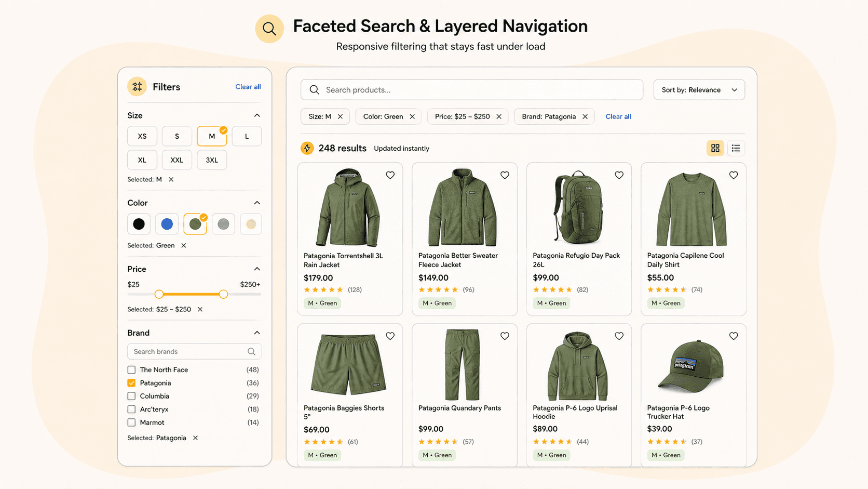Click the $179.00 price text
The height and width of the screenshot is (489, 868).
click(318, 278)
